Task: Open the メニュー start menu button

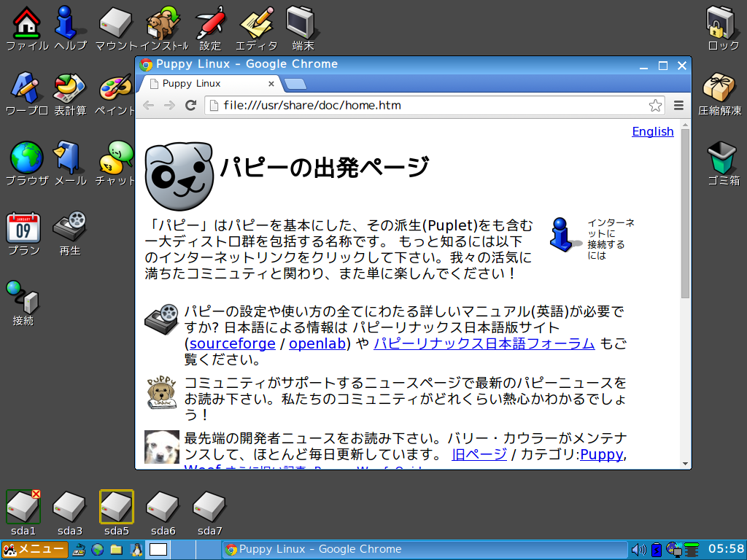Action: [34, 550]
